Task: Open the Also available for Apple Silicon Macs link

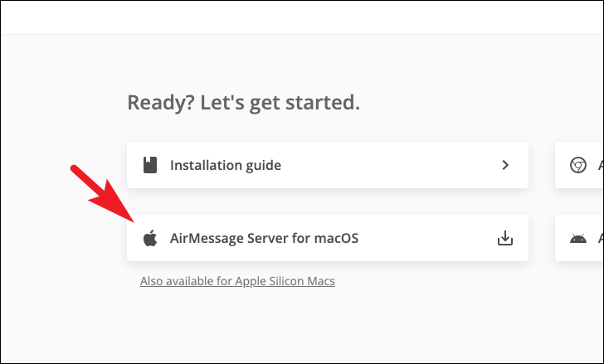Action: pyautogui.click(x=237, y=281)
